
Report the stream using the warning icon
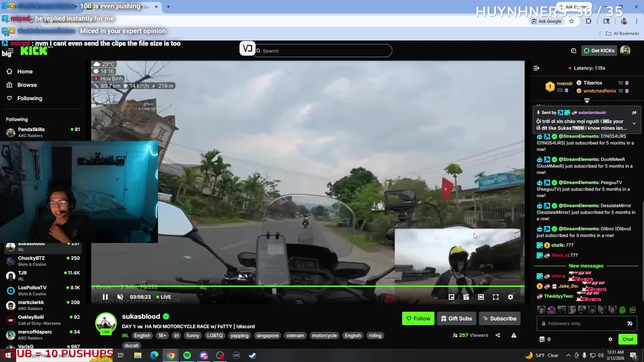point(514,335)
